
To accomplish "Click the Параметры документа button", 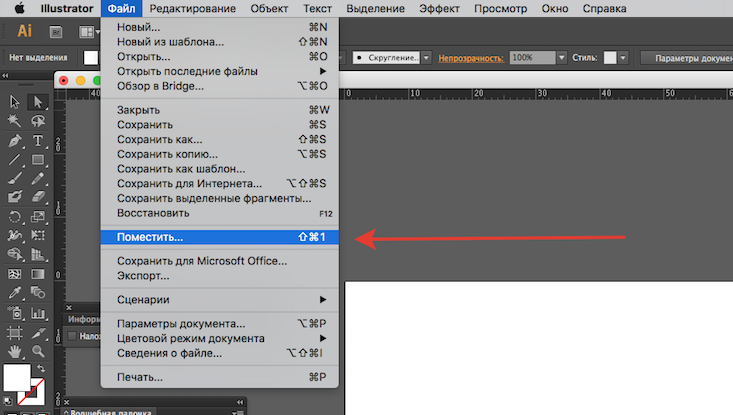I will click(x=687, y=58).
